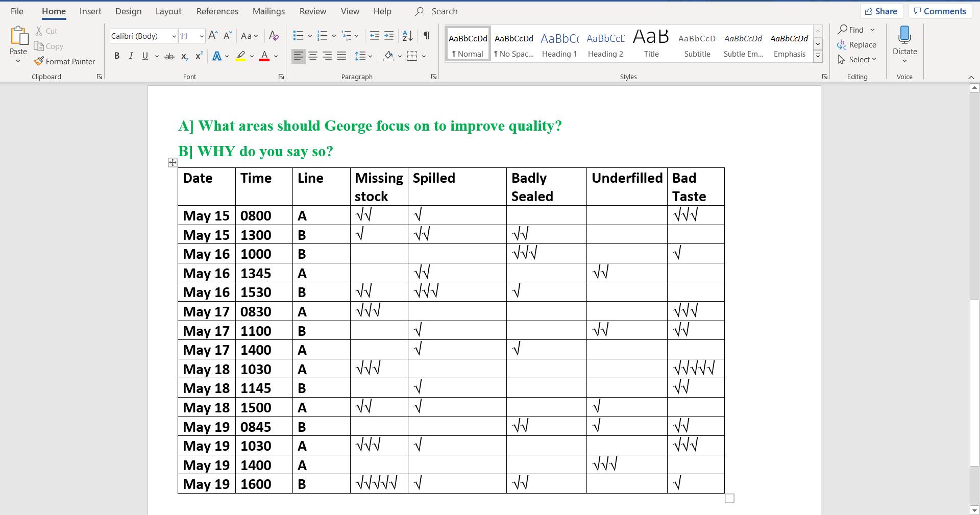Click the Clear All Formatting icon
Screen dimensions: 980x515
274,36
